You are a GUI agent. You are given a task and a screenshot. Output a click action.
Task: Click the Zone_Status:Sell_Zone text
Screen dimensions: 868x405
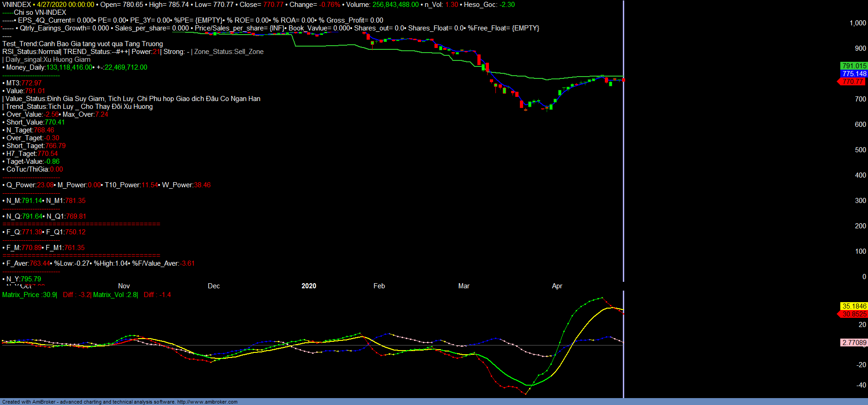point(229,52)
